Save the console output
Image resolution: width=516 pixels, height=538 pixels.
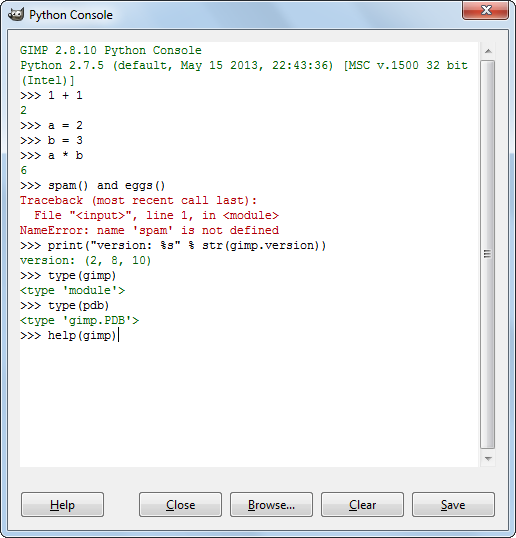(453, 504)
